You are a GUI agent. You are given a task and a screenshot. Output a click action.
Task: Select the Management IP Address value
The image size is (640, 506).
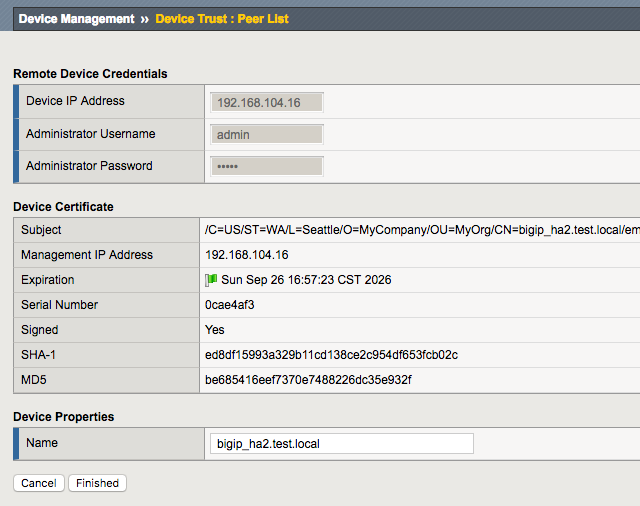tap(246, 255)
